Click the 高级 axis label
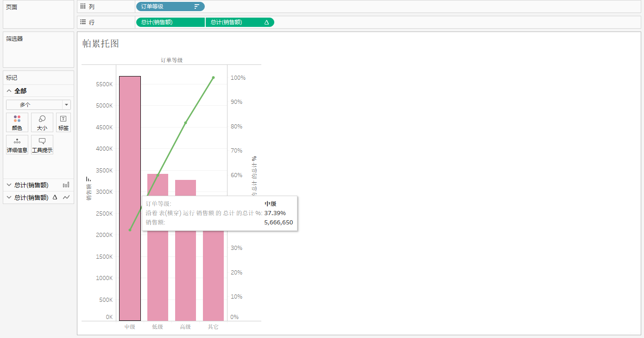Image resolution: width=644 pixels, height=338 pixels. pyautogui.click(x=185, y=327)
